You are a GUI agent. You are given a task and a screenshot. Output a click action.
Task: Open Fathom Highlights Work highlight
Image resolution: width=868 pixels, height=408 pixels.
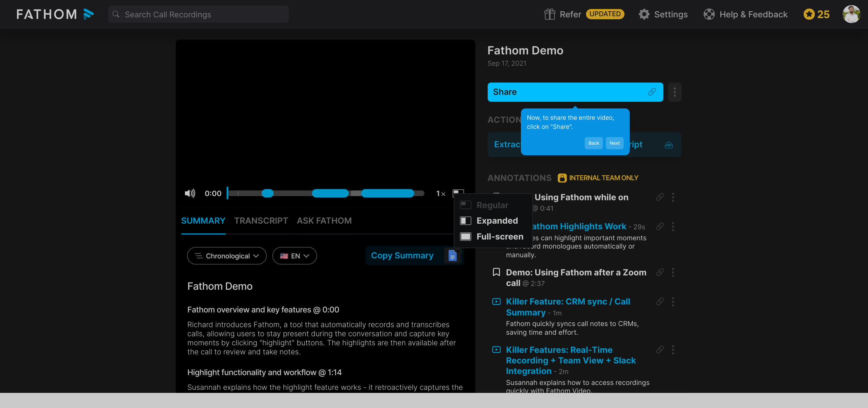coord(579,227)
